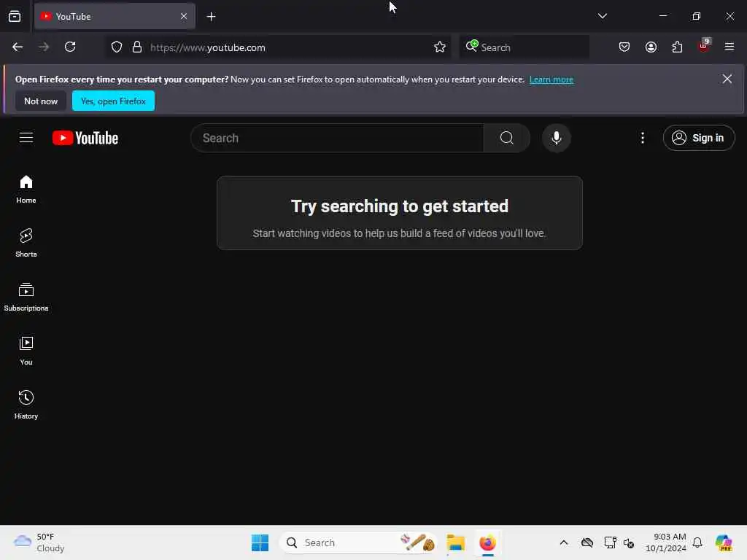Focus the Firefox toolbar Search box
Image resolution: width=747 pixels, height=560 pixels.
tap(524, 47)
